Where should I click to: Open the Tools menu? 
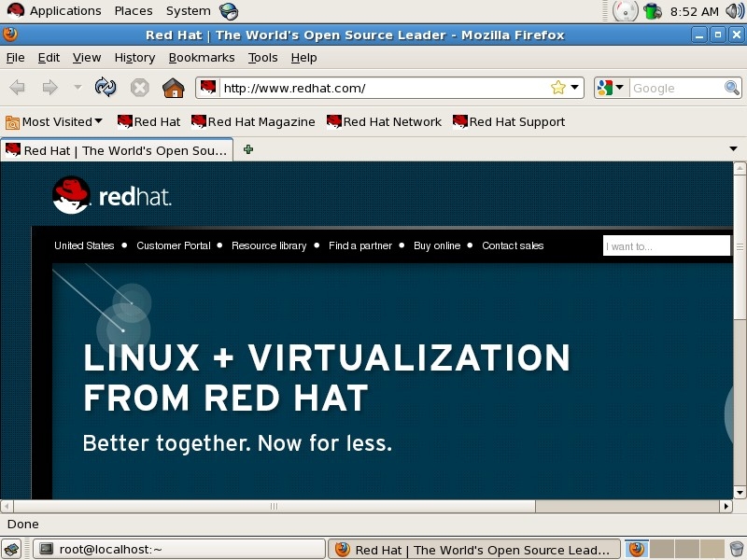[262, 58]
